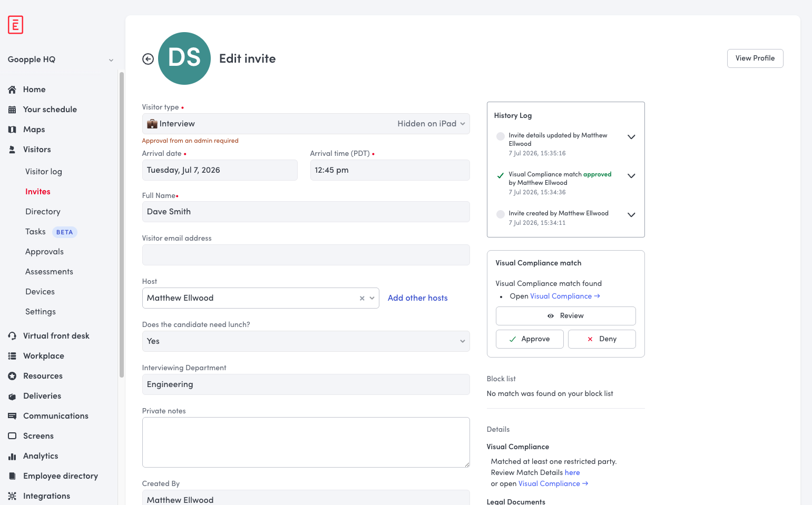Click the Resources star icon
The height and width of the screenshot is (505, 812).
[12, 376]
